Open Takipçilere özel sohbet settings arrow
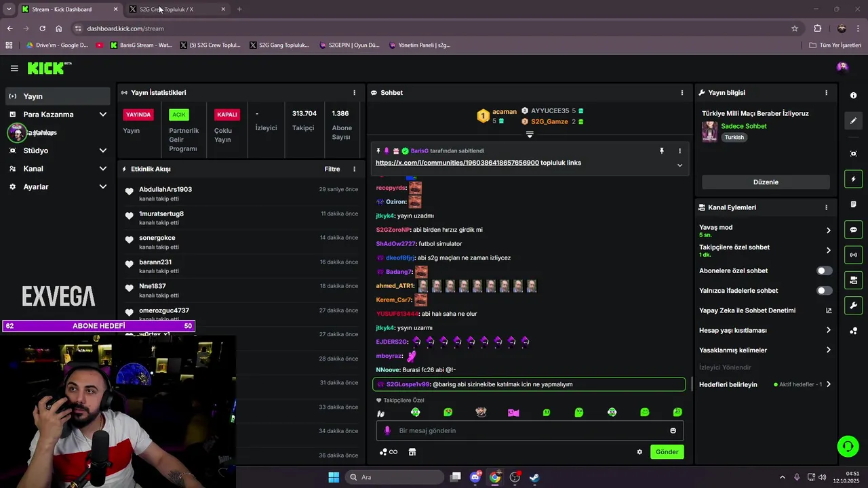This screenshot has height=488, width=868. click(x=828, y=250)
